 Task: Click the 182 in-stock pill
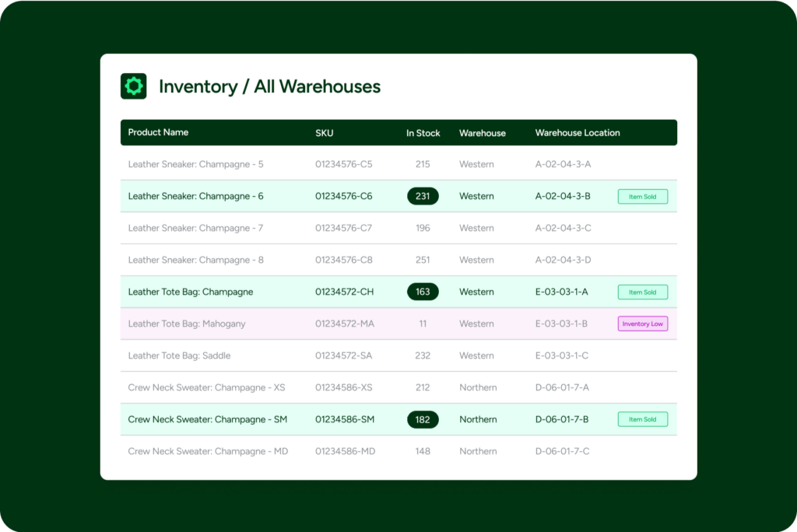423,419
